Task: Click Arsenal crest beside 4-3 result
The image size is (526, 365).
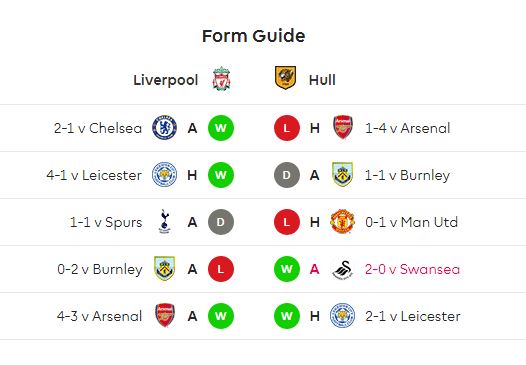Action: 165,315
